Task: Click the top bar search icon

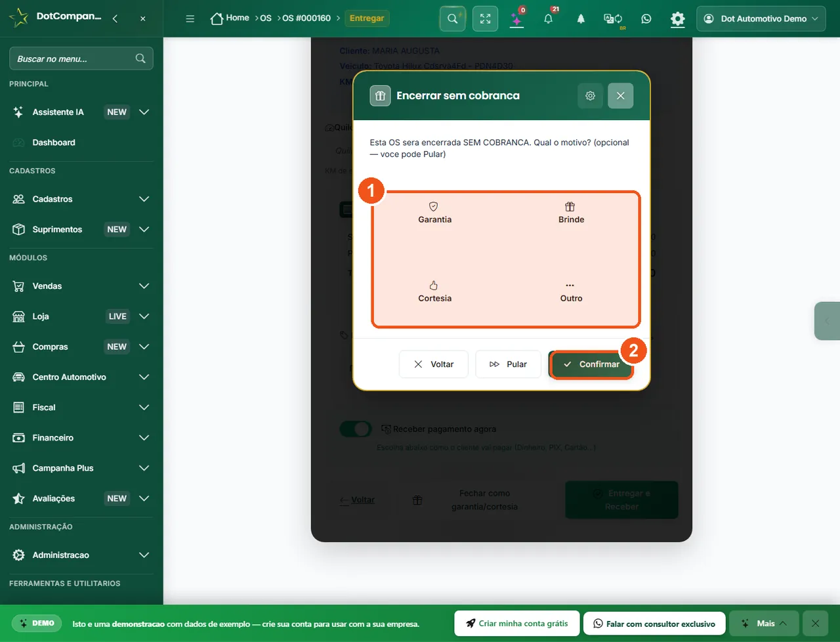Action: (453, 19)
